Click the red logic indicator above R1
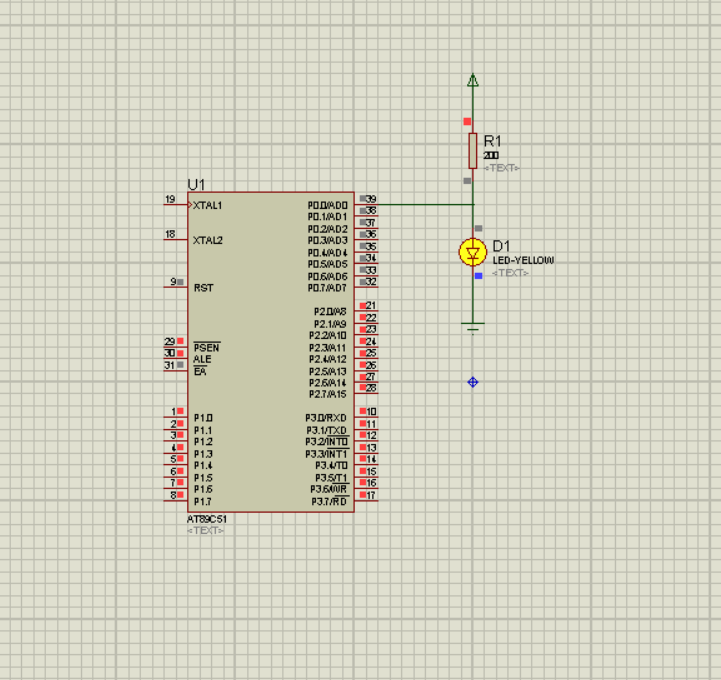This screenshot has width=721, height=680. tap(467, 121)
